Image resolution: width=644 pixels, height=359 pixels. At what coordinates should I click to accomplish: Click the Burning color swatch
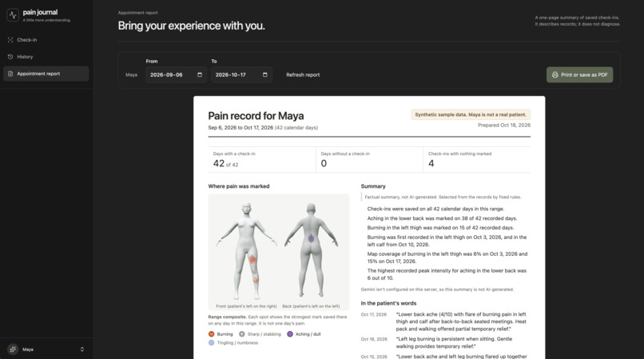point(211,334)
